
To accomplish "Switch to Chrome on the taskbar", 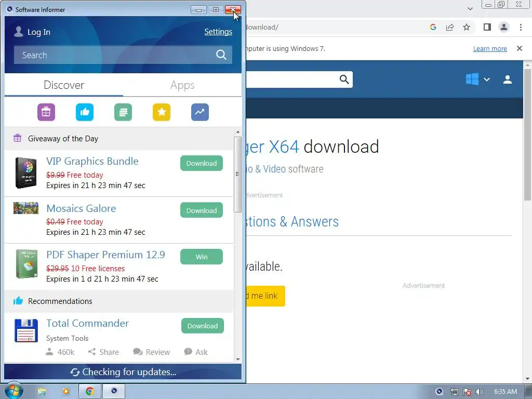I will pos(89,391).
